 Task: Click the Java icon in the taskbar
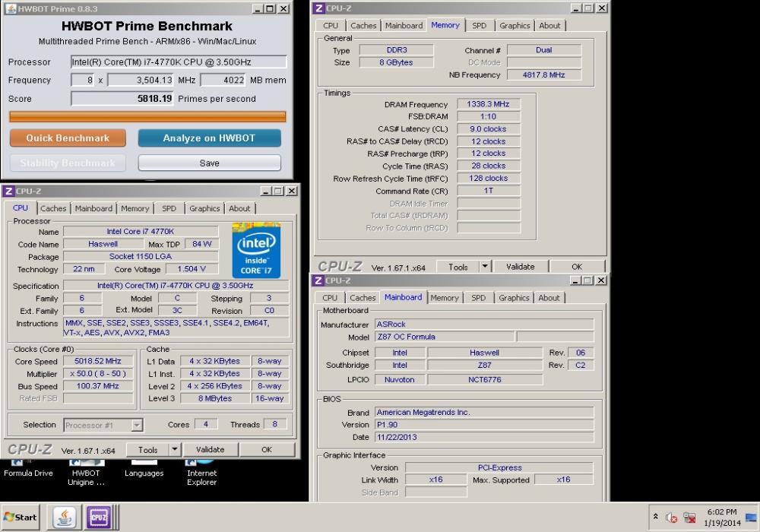[65, 517]
